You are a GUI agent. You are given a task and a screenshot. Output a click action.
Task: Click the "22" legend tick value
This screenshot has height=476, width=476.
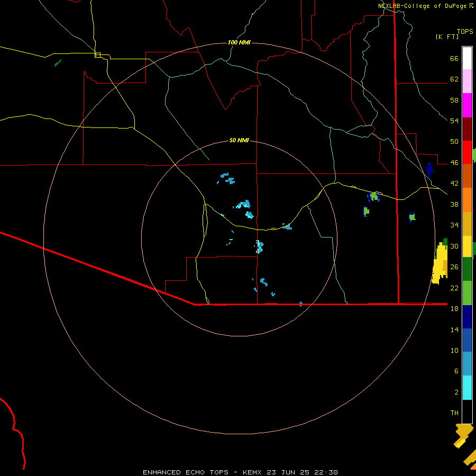(x=454, y=288)
